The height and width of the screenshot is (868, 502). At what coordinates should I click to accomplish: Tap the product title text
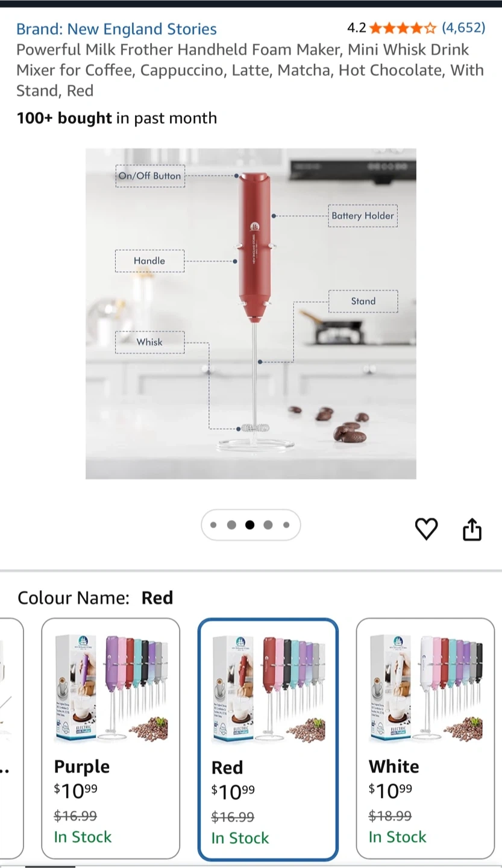[250, 70]
